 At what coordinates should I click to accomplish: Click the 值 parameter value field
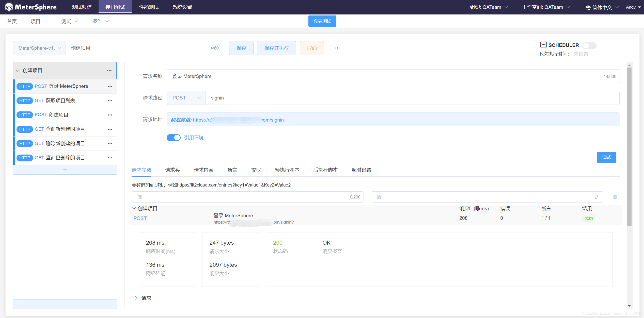tap(487, 197)
